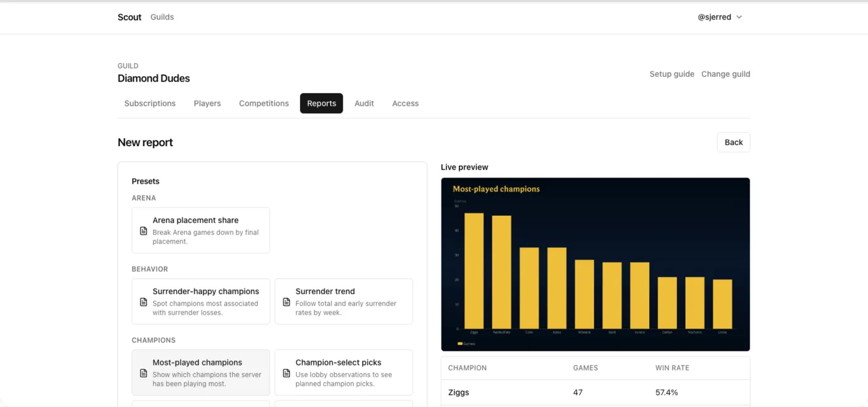Switch to the Audit tab
This screenshot has width=868, height=407.
(364, 103)
